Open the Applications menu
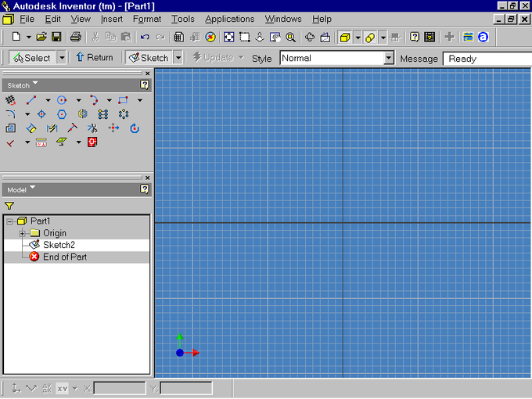The width and height of the screenshot is (532, 399). tap(229, 19)
